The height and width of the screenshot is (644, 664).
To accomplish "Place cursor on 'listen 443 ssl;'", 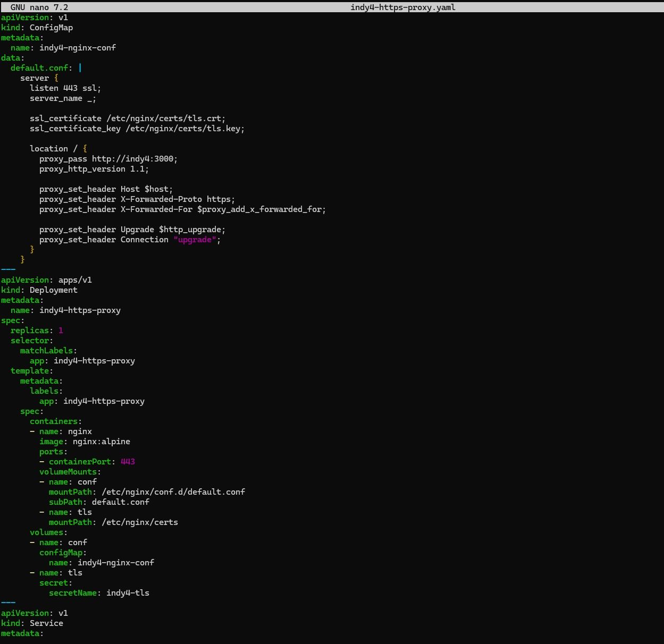I will click(x=65, y=88).
